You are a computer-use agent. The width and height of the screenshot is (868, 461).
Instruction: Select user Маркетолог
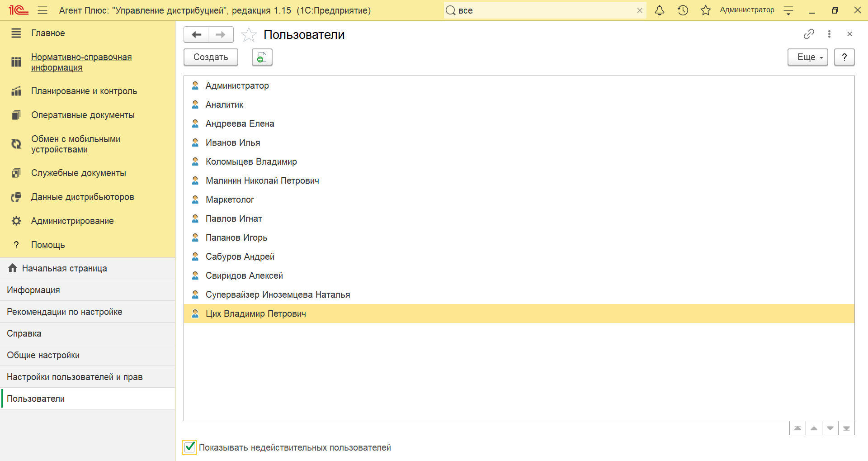(x=519, y=200)
